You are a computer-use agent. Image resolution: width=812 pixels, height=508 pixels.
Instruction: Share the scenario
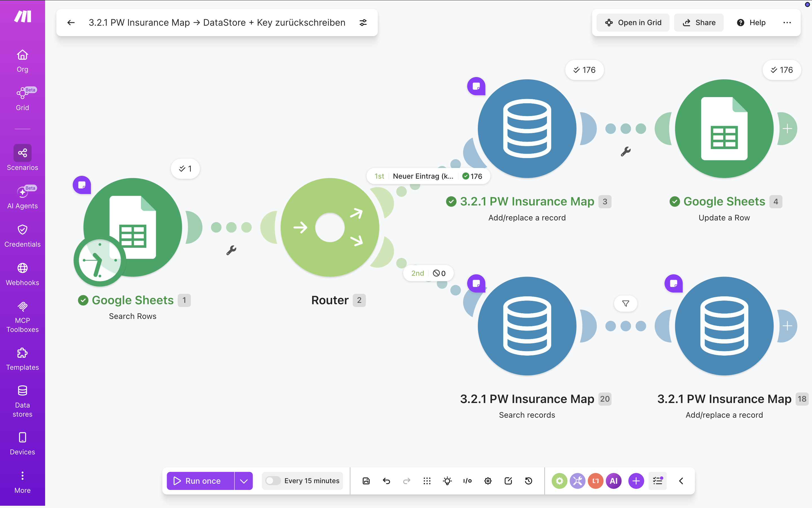(699, 23)
